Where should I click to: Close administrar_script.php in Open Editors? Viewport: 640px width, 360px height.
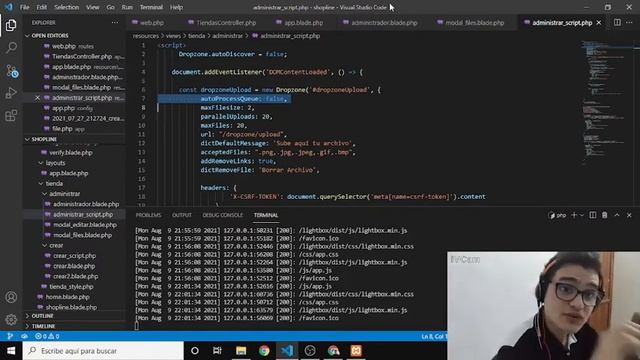(x=38, y=98)
